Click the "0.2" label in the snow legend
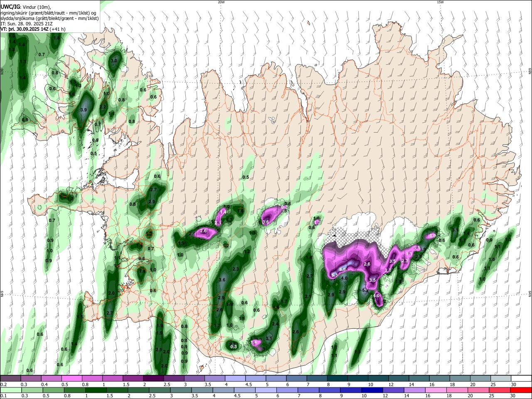This screenshot has height=399, width=532. [3, 384]
